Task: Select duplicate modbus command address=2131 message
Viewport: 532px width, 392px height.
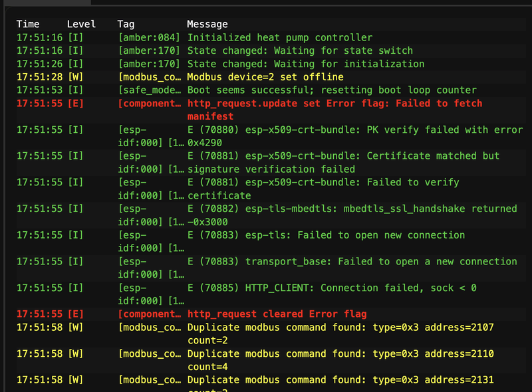Action: (340, 385)
